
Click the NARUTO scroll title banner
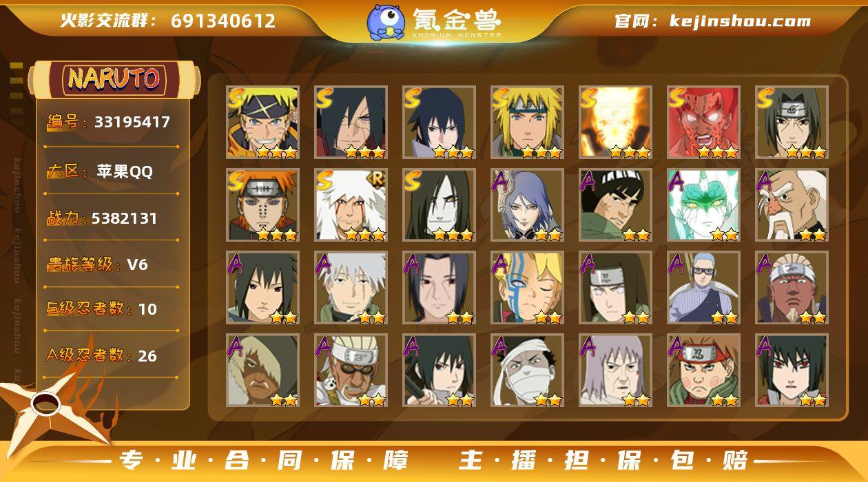(114, 78)
